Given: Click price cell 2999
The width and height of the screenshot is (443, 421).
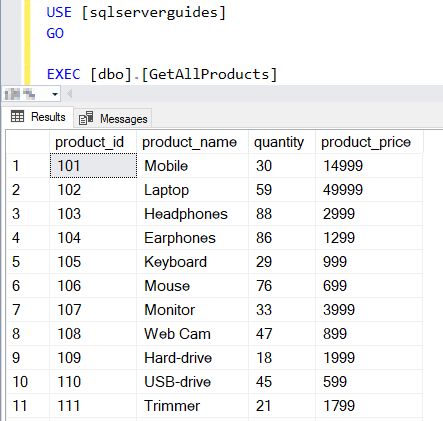Looking at the screenshot, I should pyautogui.click(x=369, y=214).
